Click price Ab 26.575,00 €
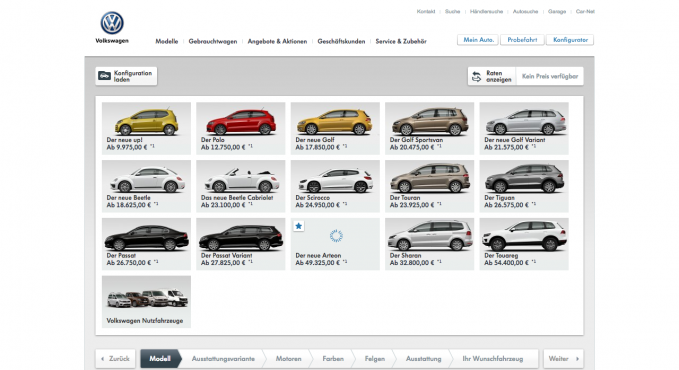Viewport: 679px width, 370px height. tap(506, 205)
